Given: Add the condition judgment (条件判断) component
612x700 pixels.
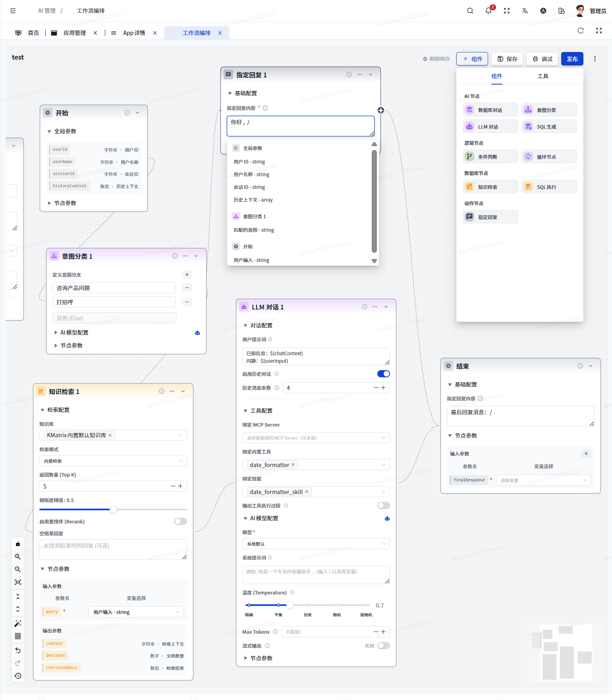Looking at the screenshot, I should tap(490, 157).
